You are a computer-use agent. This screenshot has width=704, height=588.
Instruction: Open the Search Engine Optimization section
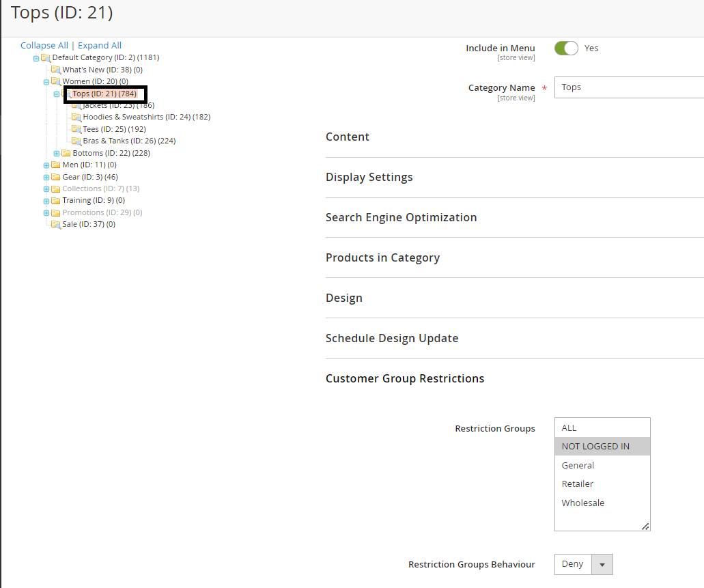401,217
